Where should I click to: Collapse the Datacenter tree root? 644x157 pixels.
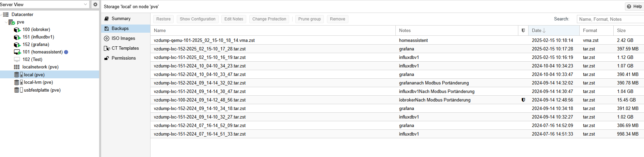point(1,15)
